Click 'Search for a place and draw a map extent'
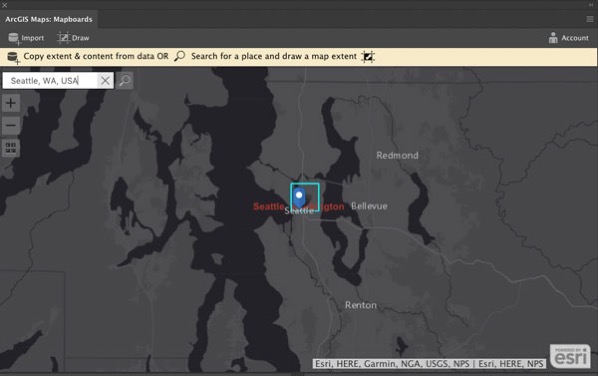The image size is (598, 376). pos(274,56)
